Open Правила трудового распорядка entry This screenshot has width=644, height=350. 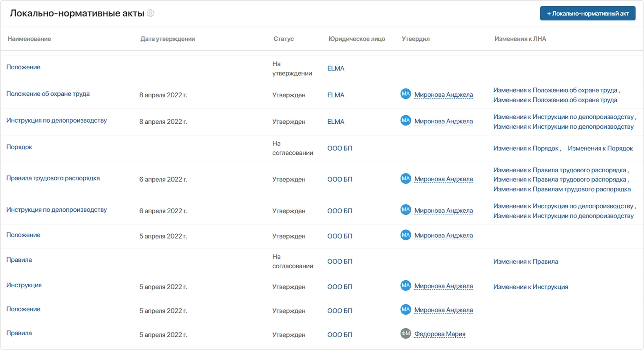point(53,178)
